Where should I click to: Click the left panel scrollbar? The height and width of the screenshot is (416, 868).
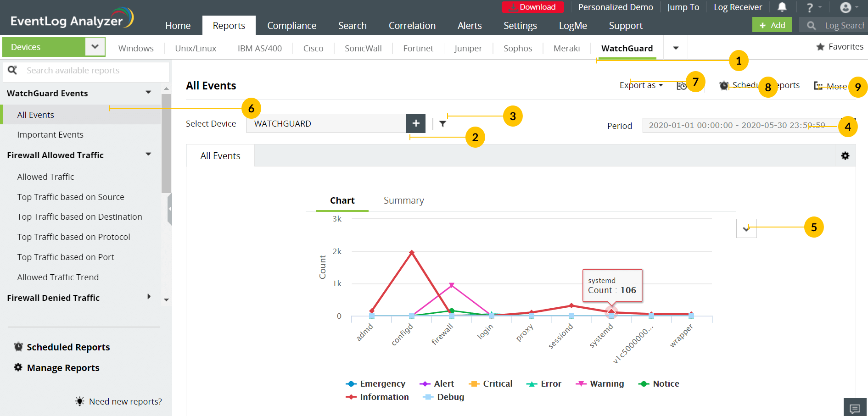pos(166,143)
